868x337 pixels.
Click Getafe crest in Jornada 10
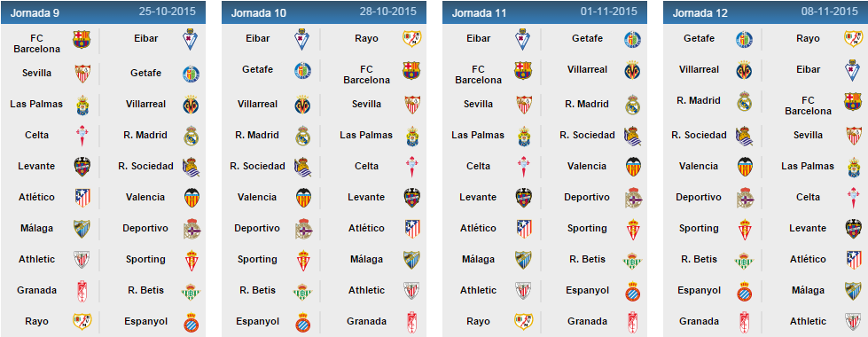point(302,70)
